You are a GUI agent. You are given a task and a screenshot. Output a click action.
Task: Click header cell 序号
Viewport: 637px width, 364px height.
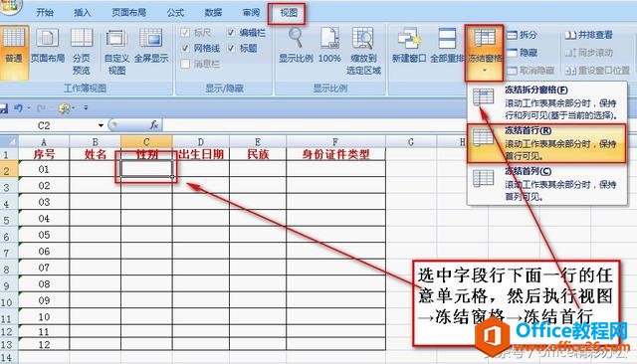coord(44,154)
